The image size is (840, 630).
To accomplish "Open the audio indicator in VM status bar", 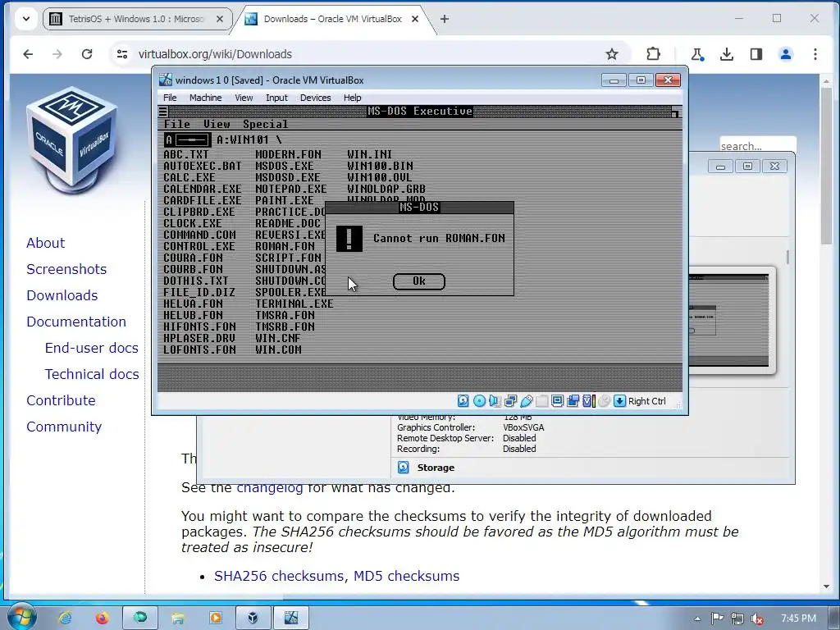I will pyautogui.click(x=495, y=400).
